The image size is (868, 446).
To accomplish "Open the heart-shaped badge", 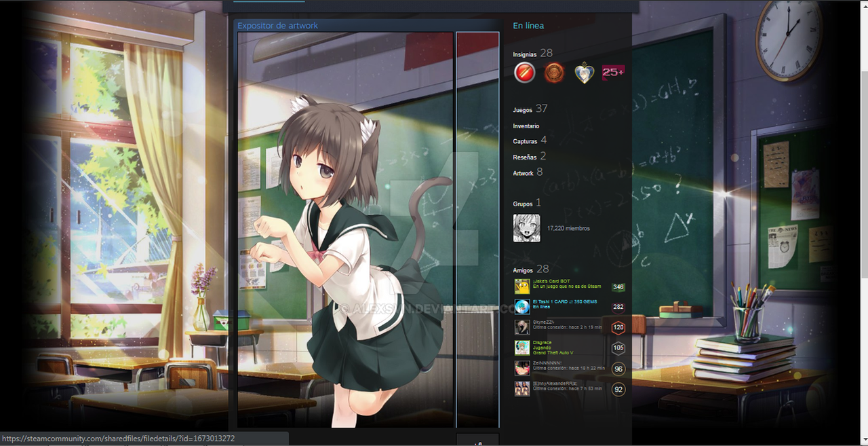I will 584,73.
